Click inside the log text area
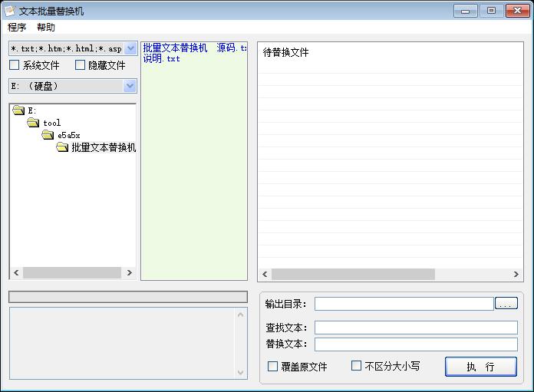The height and width of the screenshot is (392, 534). (x=123, y=344)
